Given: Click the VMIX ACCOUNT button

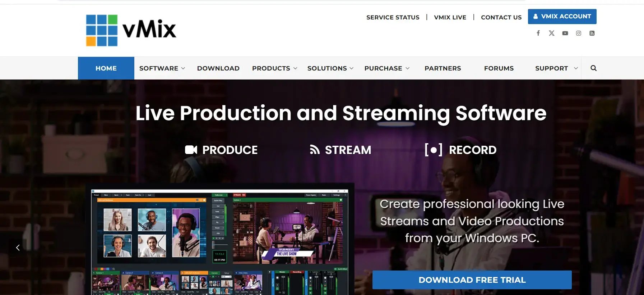Looking at the screenshot, I should pos(562,17).
